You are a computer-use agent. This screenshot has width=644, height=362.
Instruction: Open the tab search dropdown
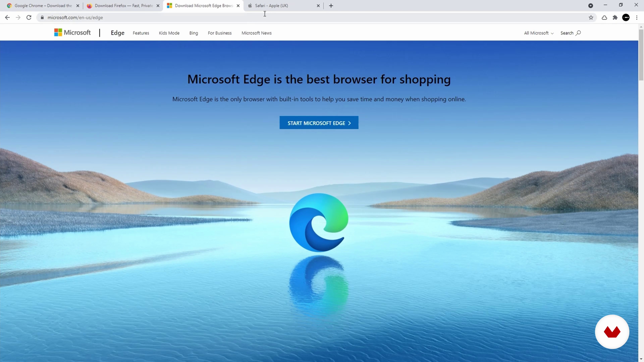click(591, 6)
